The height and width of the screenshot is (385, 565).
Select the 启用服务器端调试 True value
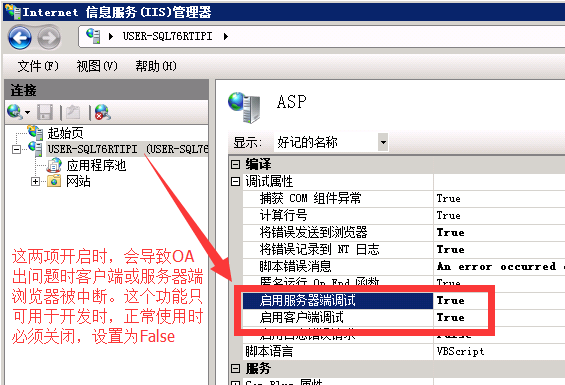450,300
